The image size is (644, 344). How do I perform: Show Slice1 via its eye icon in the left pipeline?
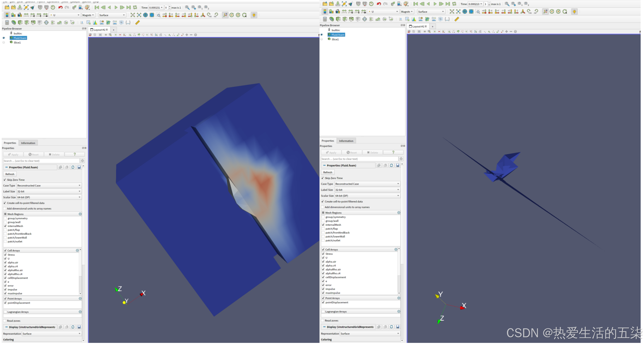4,43
